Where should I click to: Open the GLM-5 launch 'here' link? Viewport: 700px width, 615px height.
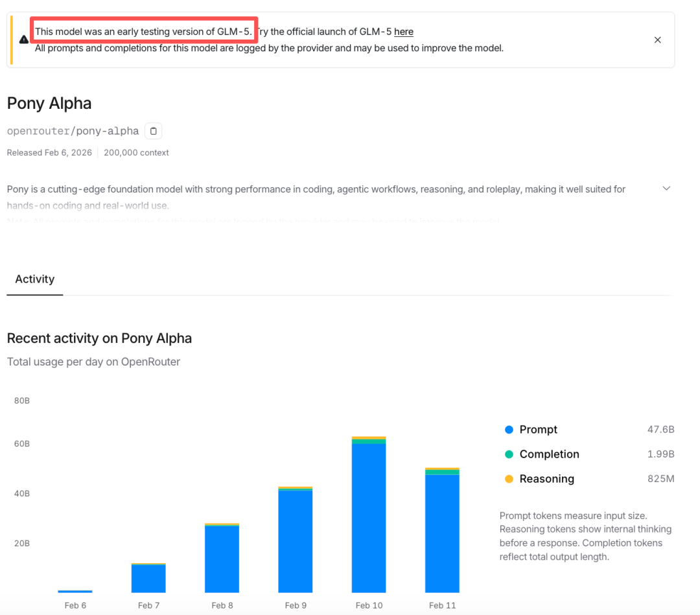403,32
